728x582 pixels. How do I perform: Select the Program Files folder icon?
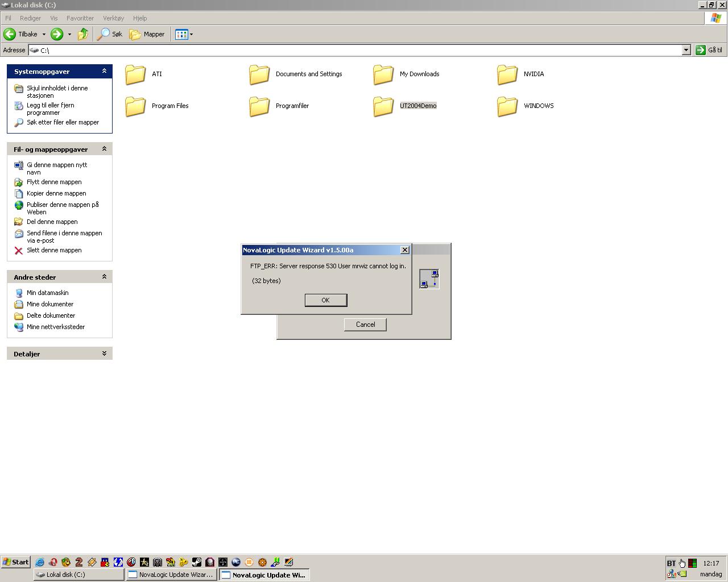pyautogui.click(x=135, y=106)
